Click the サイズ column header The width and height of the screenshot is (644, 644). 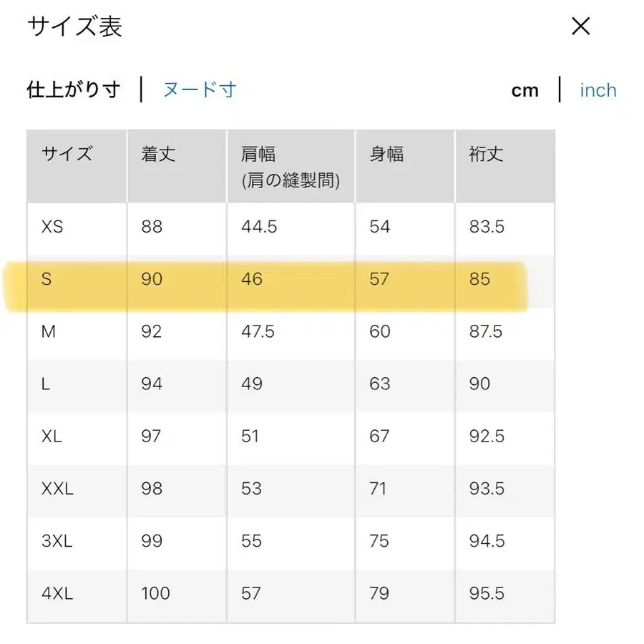[x=67, y=154]
